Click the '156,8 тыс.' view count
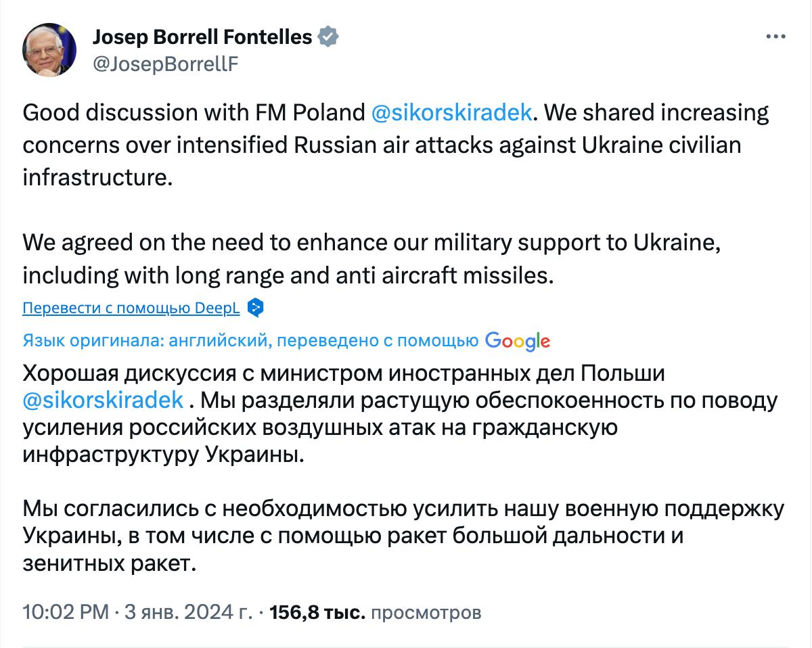Viewport: 812px width, 648px height. point(317,612)
